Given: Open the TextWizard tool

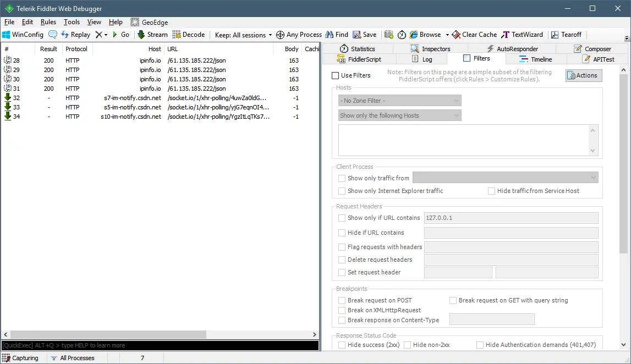Looking at the screenshot, I should click(522, 35).
